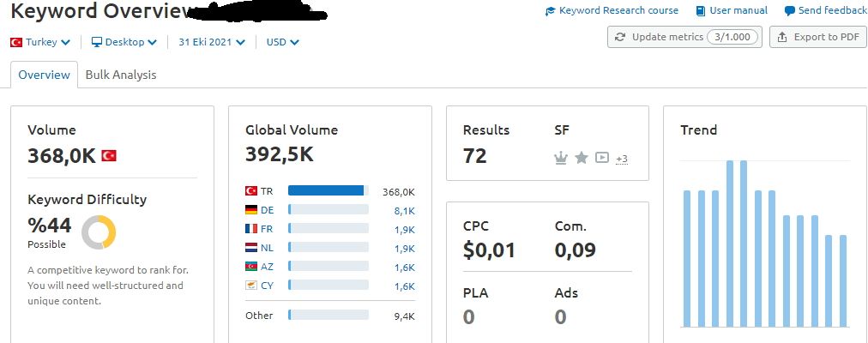Image resolution: width=868 pixels, height=343 pixels.
Task: Click the User manual book icon
Action: coord(701,11)
